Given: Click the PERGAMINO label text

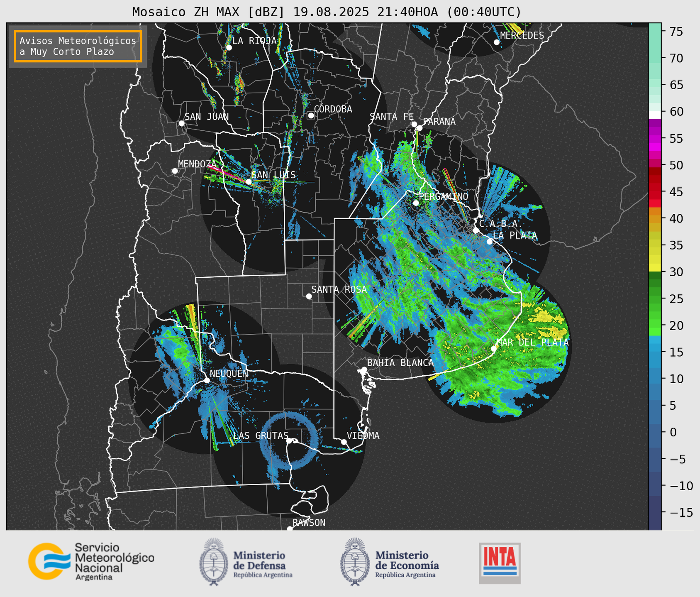Looking at the screenshot, I should (443, 196).
